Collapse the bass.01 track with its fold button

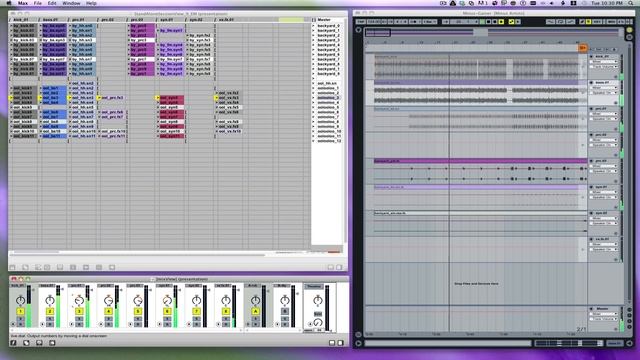[591, 82]
